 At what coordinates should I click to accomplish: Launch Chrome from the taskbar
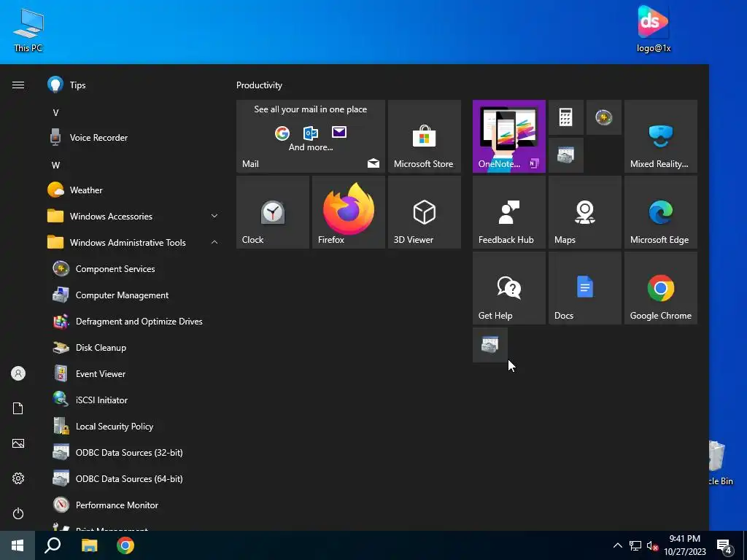[125, 545]
